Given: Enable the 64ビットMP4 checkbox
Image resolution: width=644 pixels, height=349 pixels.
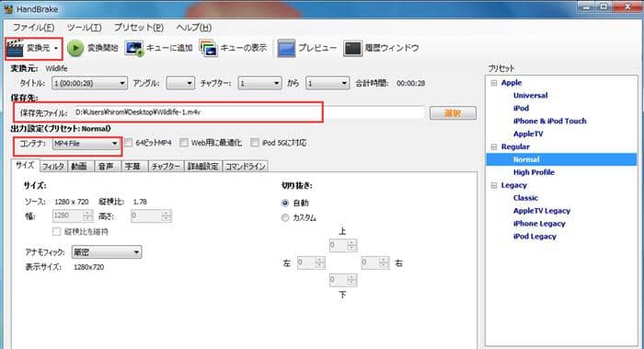Looking at the screenshot, I should (x=129, y=143).
